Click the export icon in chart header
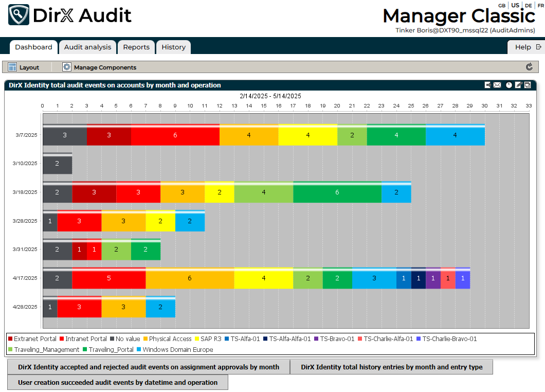The height and width of the screenshot is (392, 545). pyautogui.click(x=487, y=85)
